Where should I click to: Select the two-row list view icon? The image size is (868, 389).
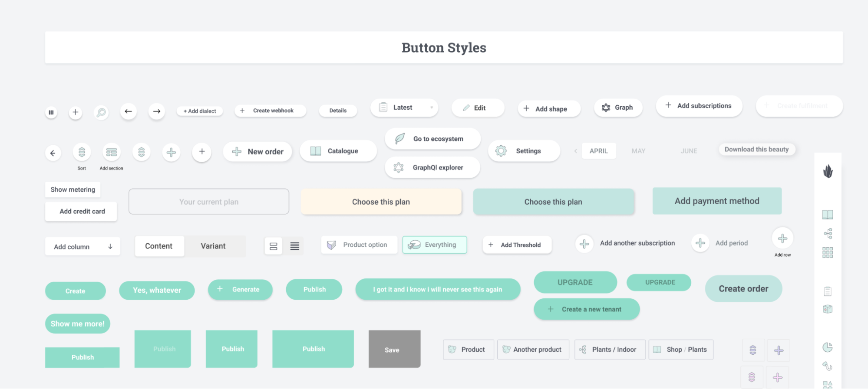[x=274, y=246]
